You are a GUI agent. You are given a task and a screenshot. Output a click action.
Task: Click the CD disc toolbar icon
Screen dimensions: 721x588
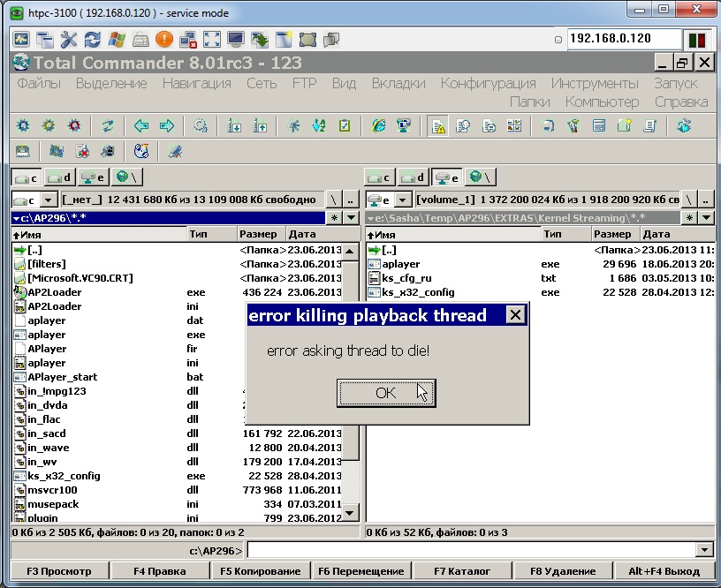(141, 151)
